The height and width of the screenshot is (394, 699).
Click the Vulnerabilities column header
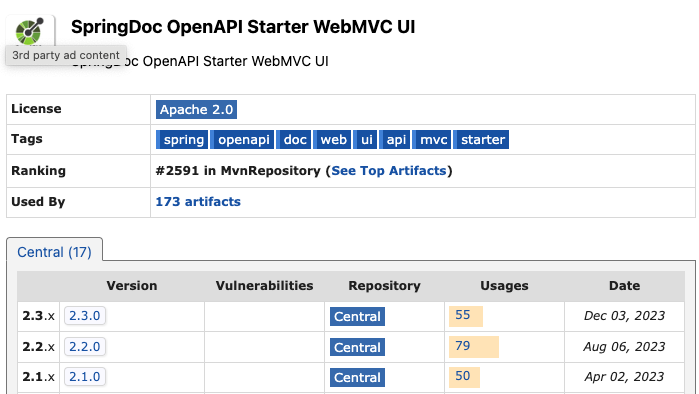pyautogui.click(x=264, y=286)
